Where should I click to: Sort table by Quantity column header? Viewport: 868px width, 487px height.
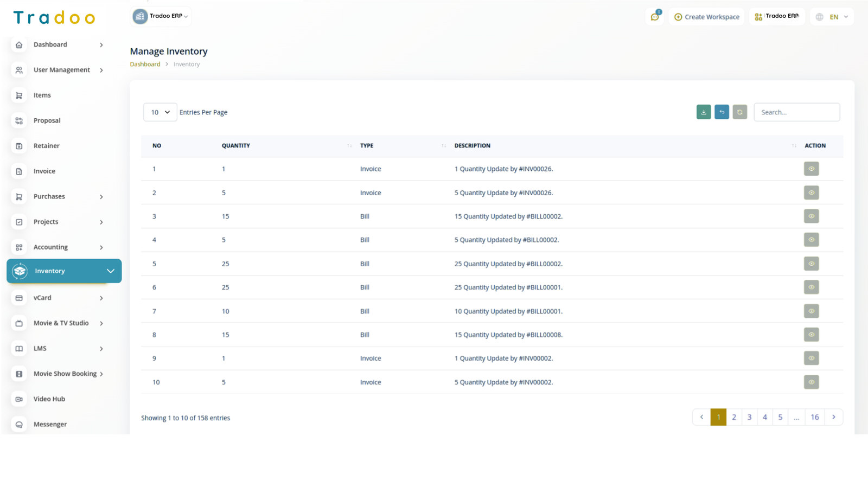pyautogui.click(x=236, y=146)
